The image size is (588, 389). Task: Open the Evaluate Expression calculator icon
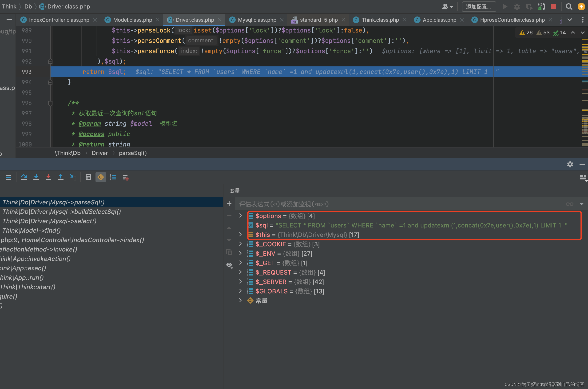(88, 177)
